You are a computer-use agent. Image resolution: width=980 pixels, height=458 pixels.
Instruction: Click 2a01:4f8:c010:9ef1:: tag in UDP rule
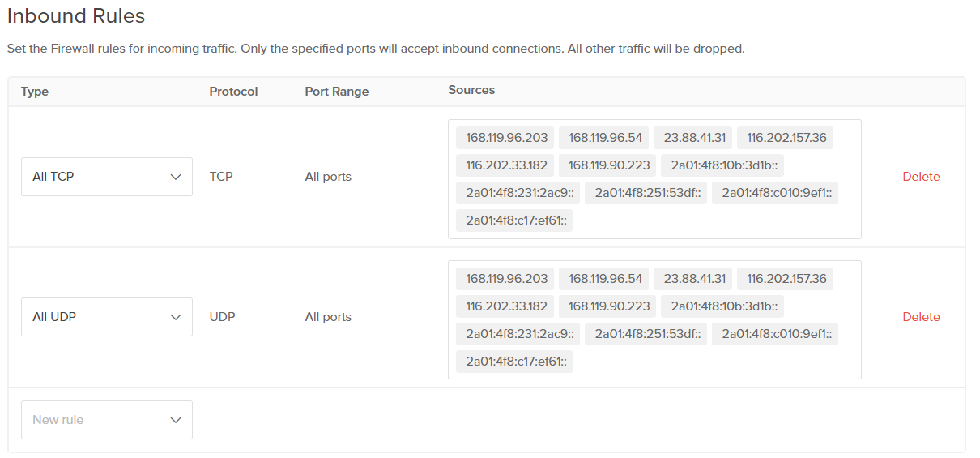[775, 334]
